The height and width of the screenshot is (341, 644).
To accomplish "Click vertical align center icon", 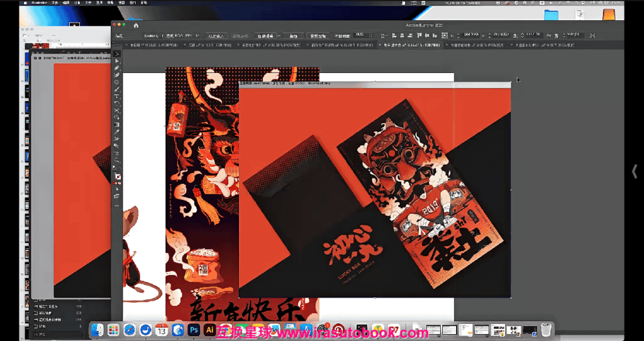I will click(x=427, y=36).
